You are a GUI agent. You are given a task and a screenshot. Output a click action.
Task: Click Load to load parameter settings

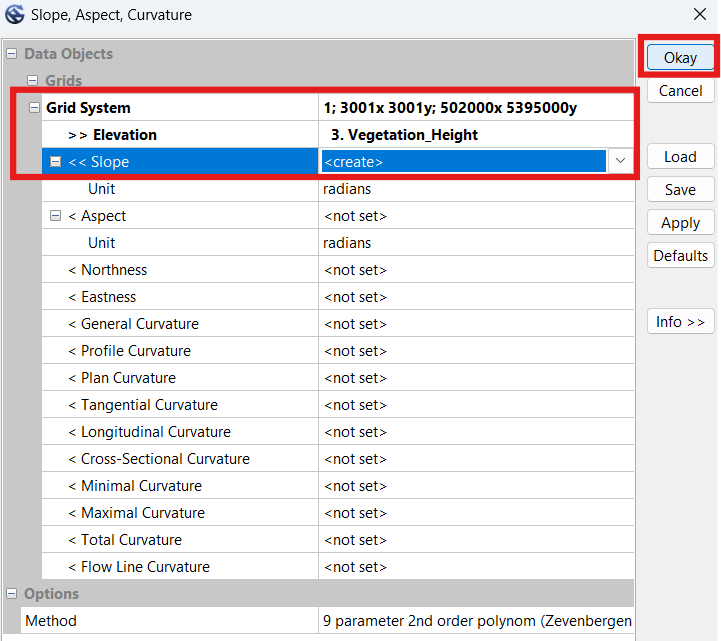click(x=680, y=157)
